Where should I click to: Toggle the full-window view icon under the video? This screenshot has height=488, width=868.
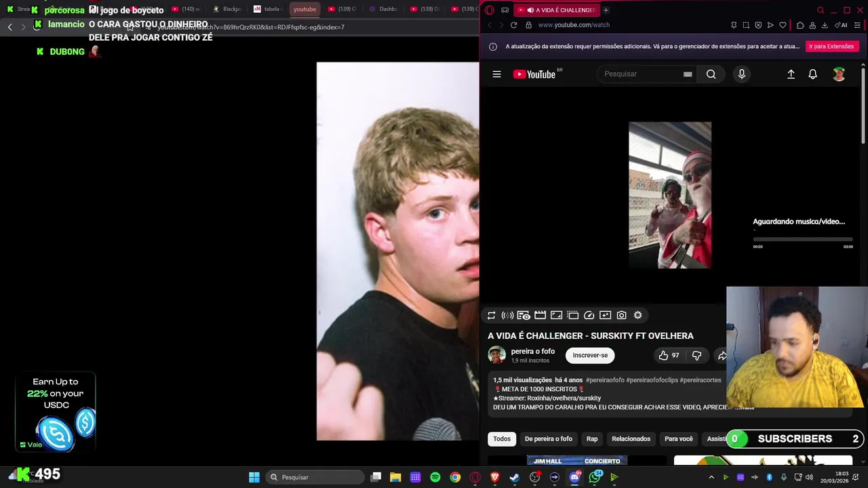coord(556,315)
